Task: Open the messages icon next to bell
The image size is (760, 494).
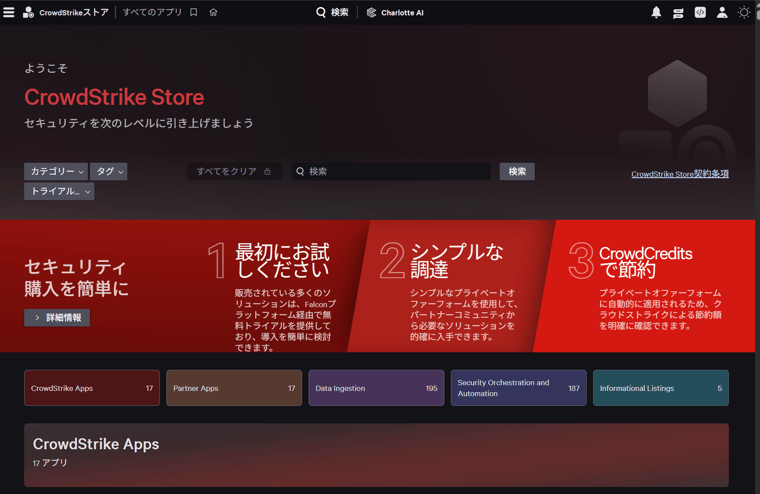Action: [678, 13]
